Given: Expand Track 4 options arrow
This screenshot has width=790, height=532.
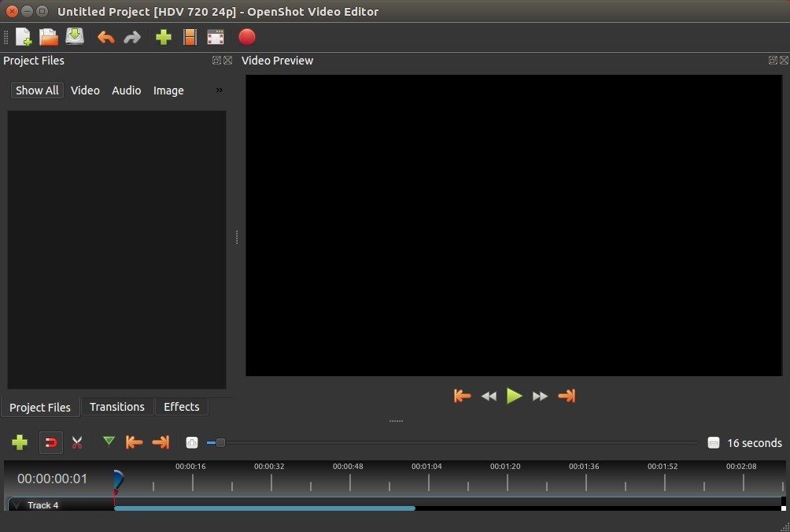Looking at the screenshot, I should point(17,504).
